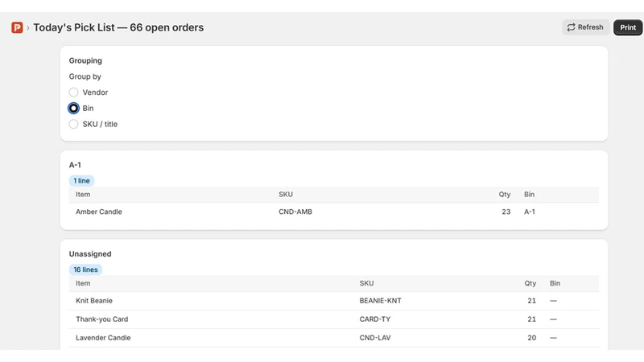644x362 pixels.
Task: Select the SKU / title radio button
Action: 73,124
